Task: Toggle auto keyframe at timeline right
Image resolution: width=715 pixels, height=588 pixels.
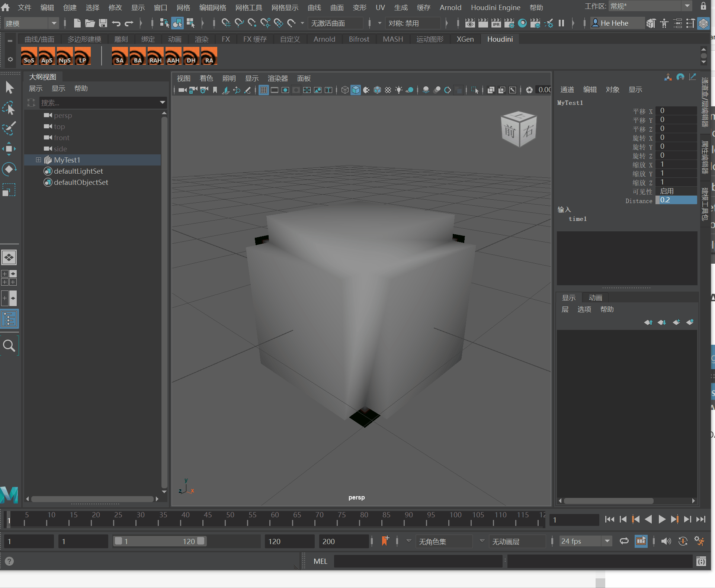Action: (x=683, y=541)
